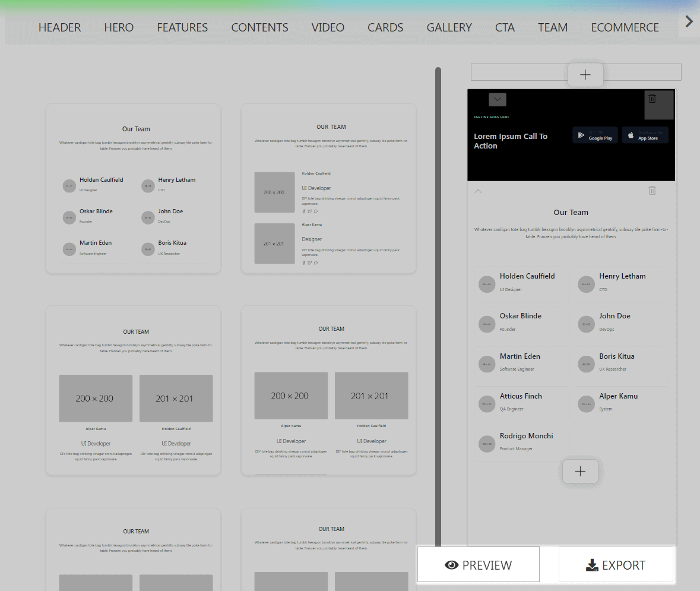This screenshot has width=700, height=591.
Task: Click Atticus Finch's avatar image
Action: (487, 404)
